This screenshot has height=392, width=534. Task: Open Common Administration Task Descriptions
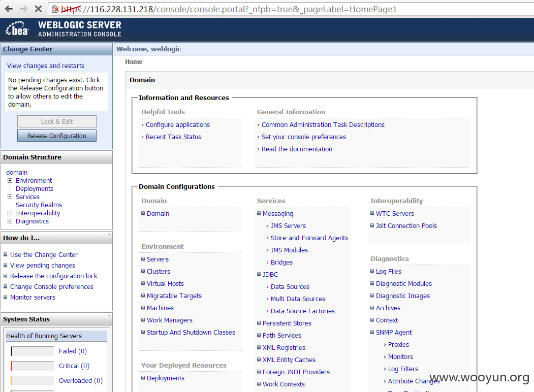coord(323,125)
